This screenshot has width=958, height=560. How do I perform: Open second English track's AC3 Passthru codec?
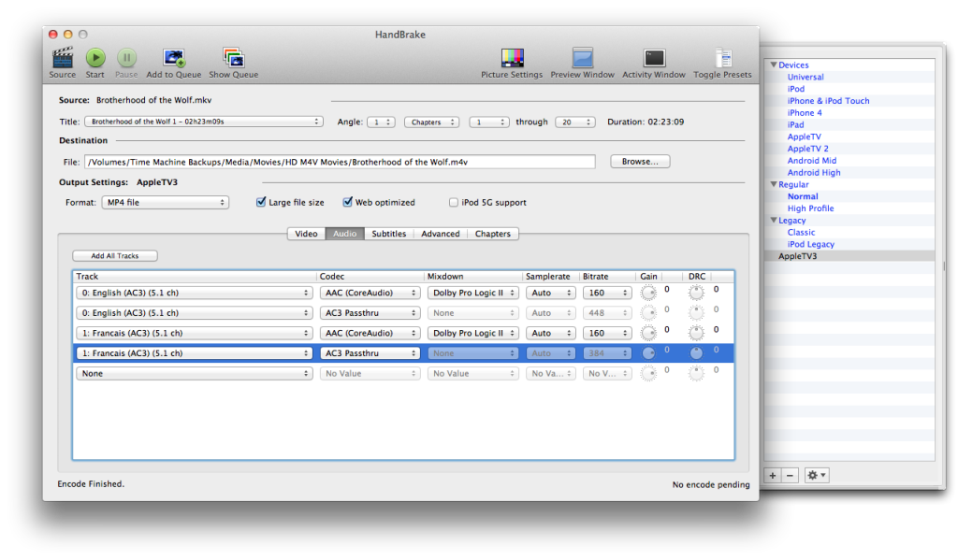[x=370, y=313]
